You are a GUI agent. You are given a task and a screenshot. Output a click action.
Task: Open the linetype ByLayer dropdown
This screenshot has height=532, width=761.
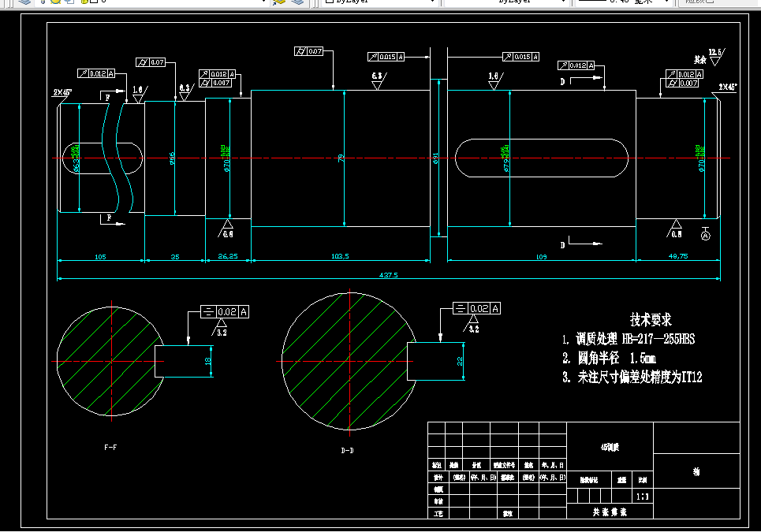[x=562, y=2]
